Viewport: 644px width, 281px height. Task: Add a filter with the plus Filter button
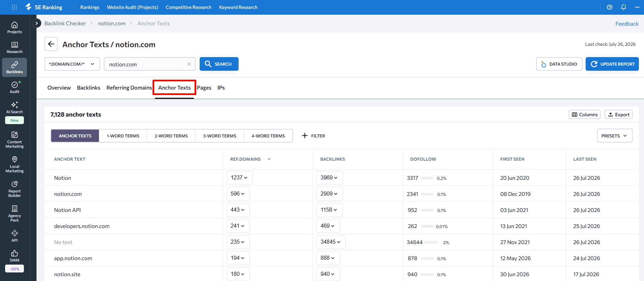pyautogui.click(x=313, y=136)
